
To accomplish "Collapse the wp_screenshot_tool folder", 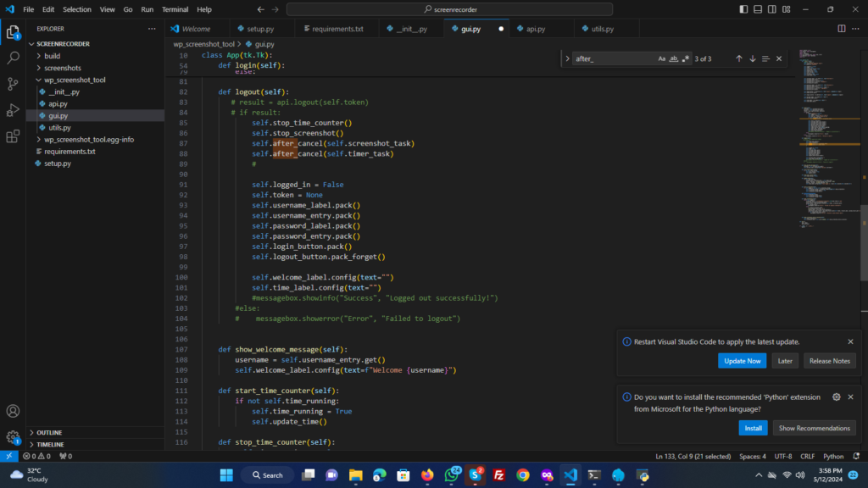I will [x=75, y=80].
